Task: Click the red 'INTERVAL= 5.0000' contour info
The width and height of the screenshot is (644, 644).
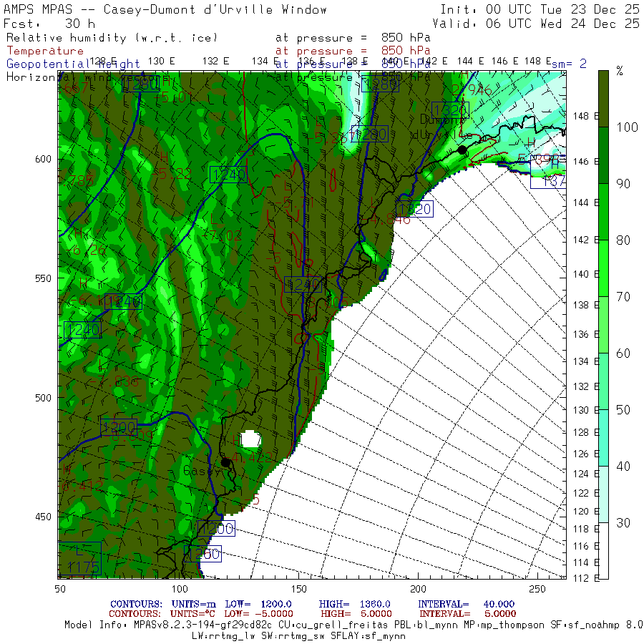Action: [x=467, y=614]
